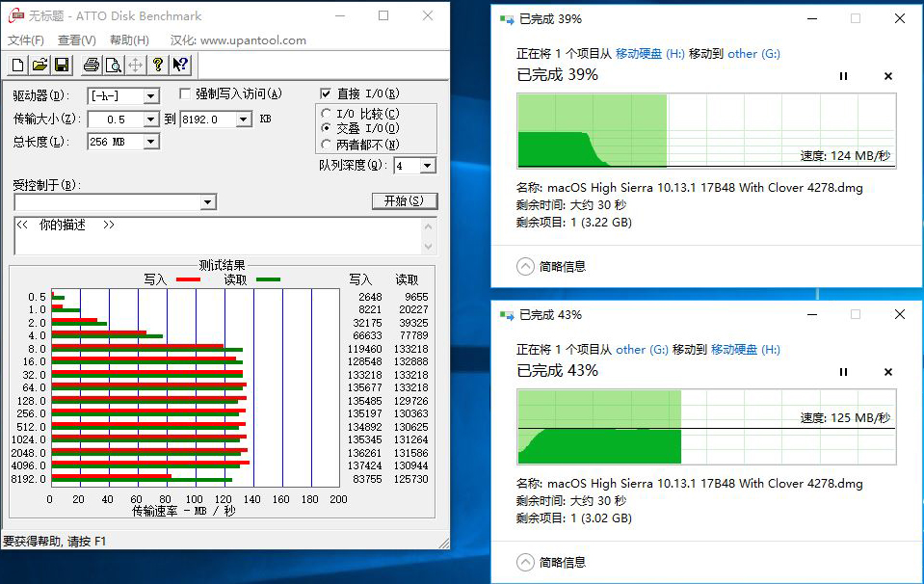Image resolution: width=924 pixels, height=584 pixels.
Task: Click the Save floppy disk icon
Action: tap(62, 65)
